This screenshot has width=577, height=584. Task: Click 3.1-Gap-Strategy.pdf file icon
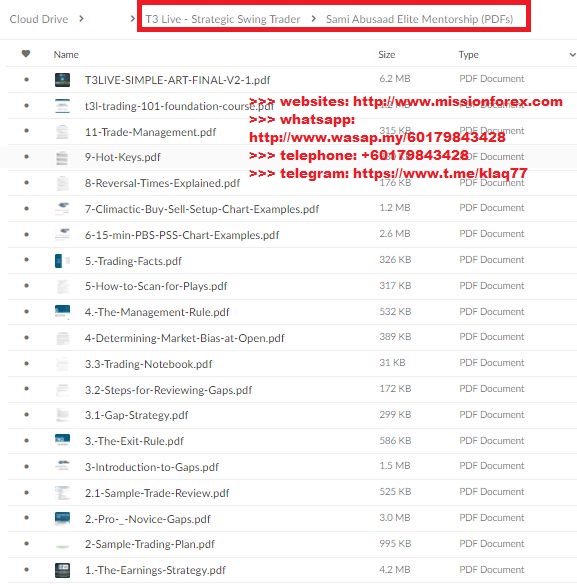[62, 415]
